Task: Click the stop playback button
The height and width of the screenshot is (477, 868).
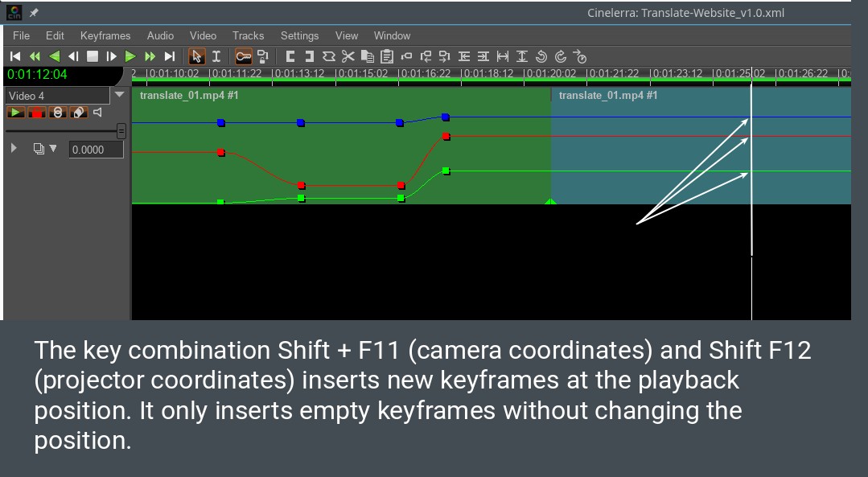Action: pyautogui.click(x=92, y=56)
